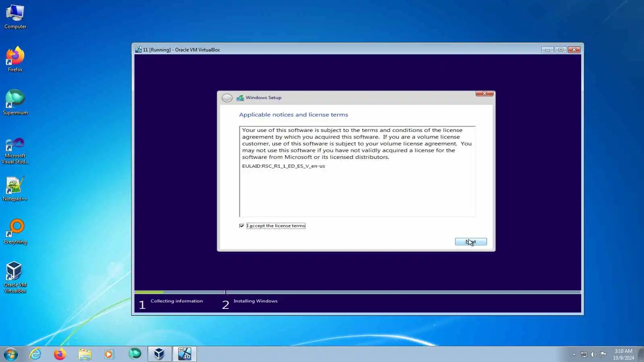The height and width of the screenshot is (362, 644).
Task: Open Windows Media Player from the taskbar
Action: click(x=109, y=354)
